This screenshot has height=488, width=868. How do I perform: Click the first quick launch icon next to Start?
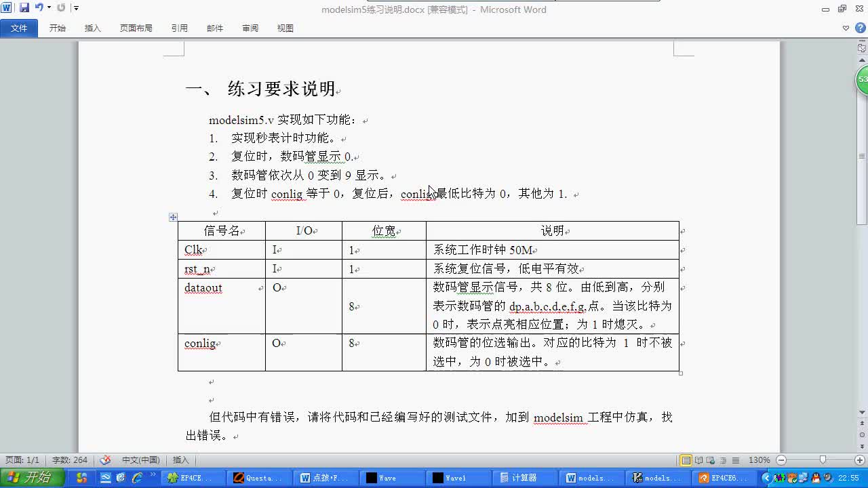pyautogui.click(x=82, y=478)
